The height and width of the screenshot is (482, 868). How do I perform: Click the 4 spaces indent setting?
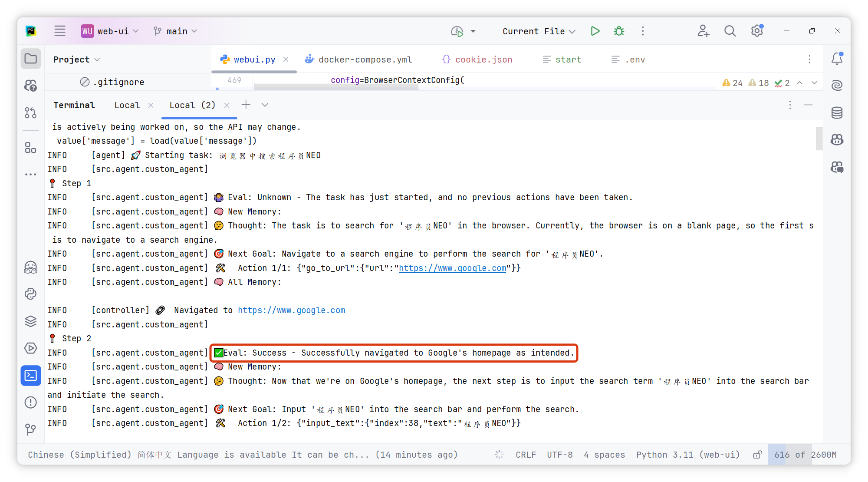604,455
